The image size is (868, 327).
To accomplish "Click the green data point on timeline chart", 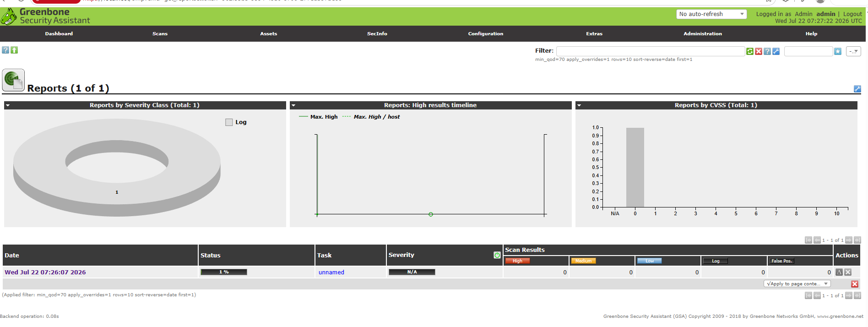I will pos(431,214).
